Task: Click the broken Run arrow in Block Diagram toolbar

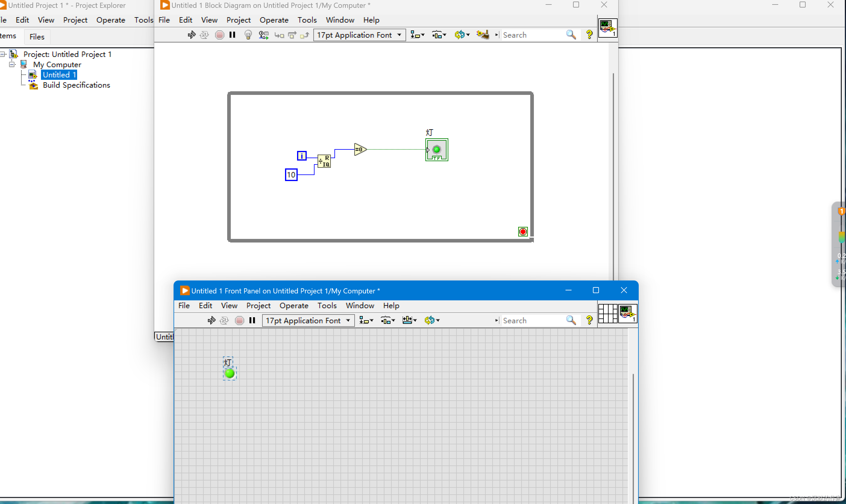Action: tap(192, 35)
